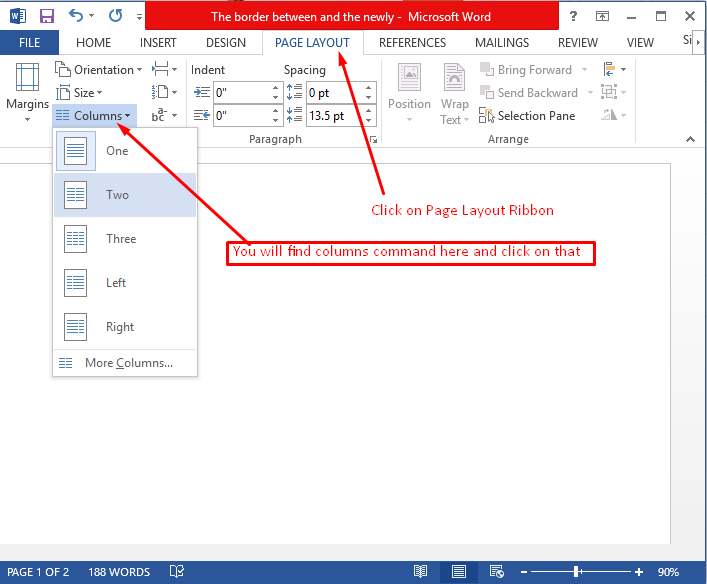707x584 pixels.
Task: Click the zoom in plus button
Action: 638,572
